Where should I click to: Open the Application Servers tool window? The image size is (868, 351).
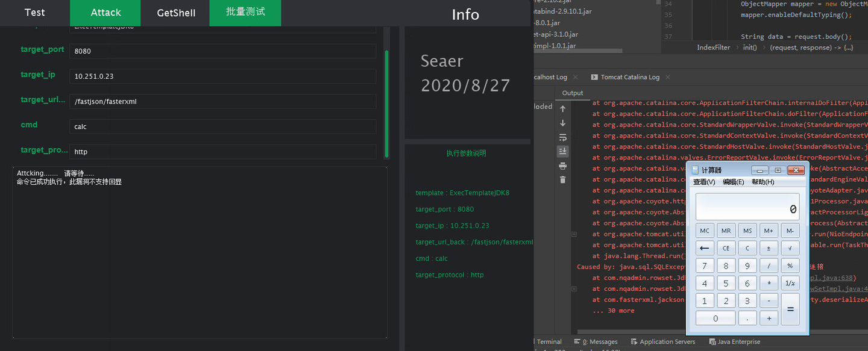662,341
